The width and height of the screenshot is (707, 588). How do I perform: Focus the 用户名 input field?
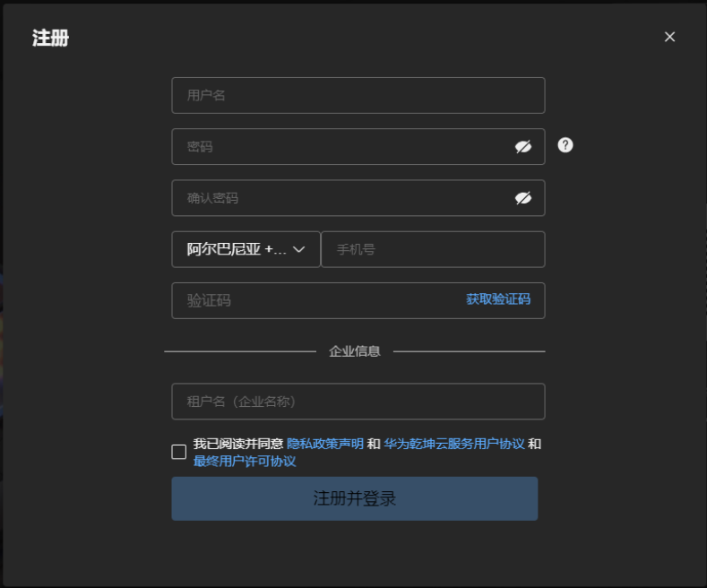358,95
